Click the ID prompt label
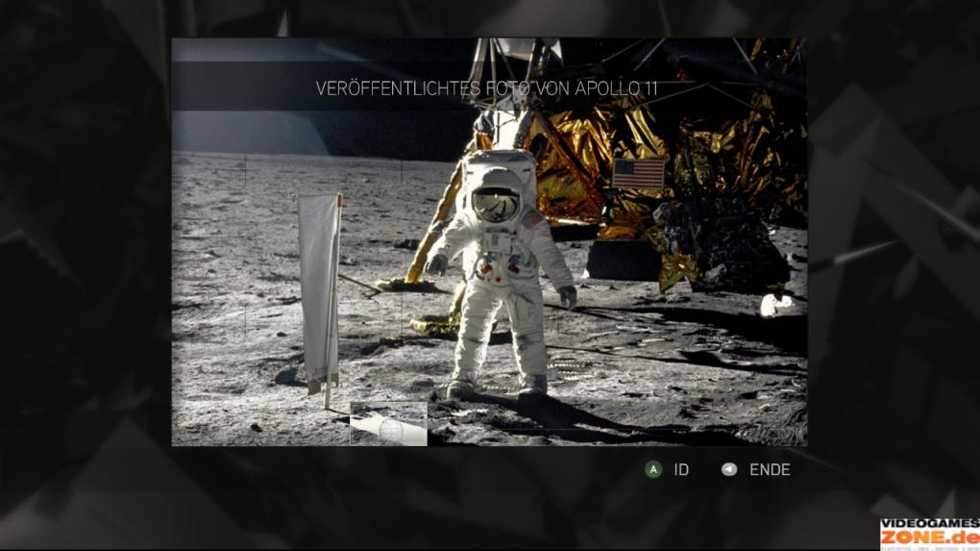Image resolution: width=980 pixels, height=551 pixels. 681,469
